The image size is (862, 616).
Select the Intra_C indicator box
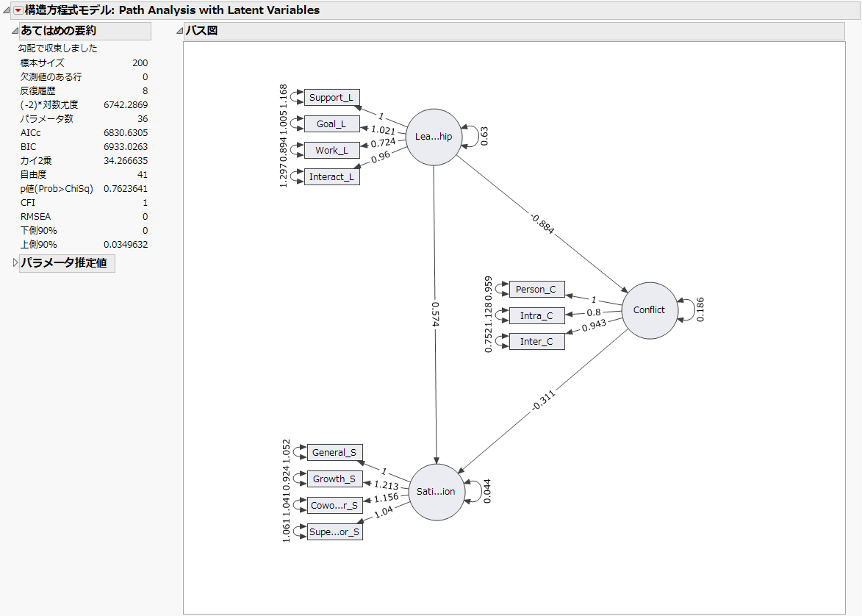click(536, 315)
